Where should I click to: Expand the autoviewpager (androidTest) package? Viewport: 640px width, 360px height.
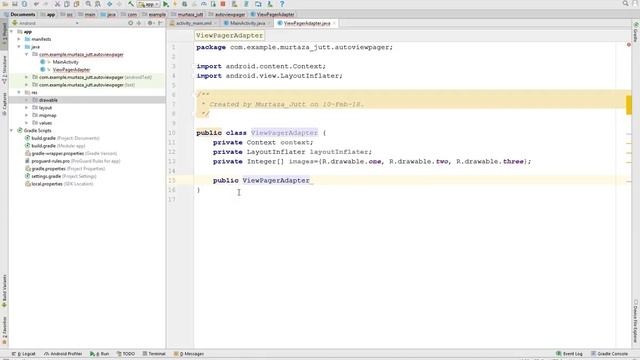[x=27, y=77]
